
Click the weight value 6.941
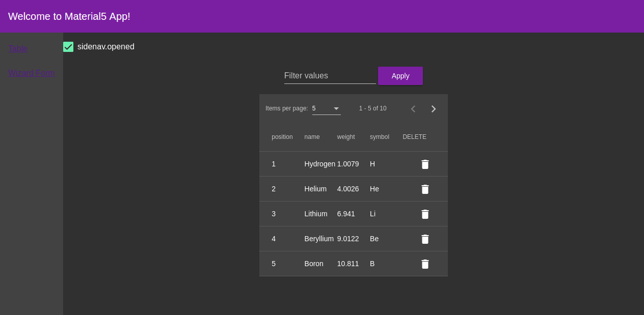[x=346, y=214]
